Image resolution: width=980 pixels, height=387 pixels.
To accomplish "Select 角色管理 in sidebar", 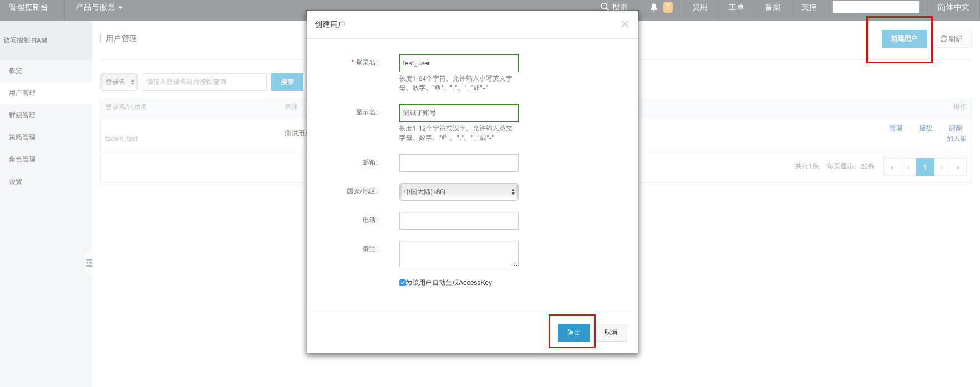I will coord(46,160).
